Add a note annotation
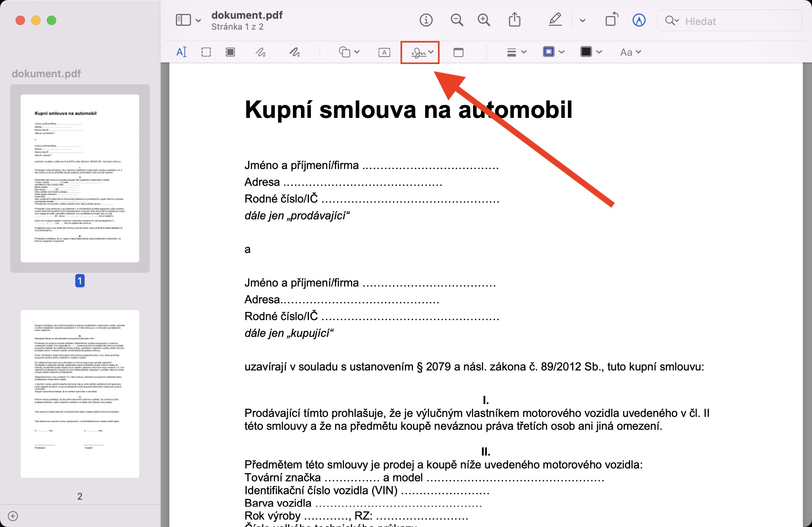The width and height of the screenshot is (812, 527). tap(459, 52)
